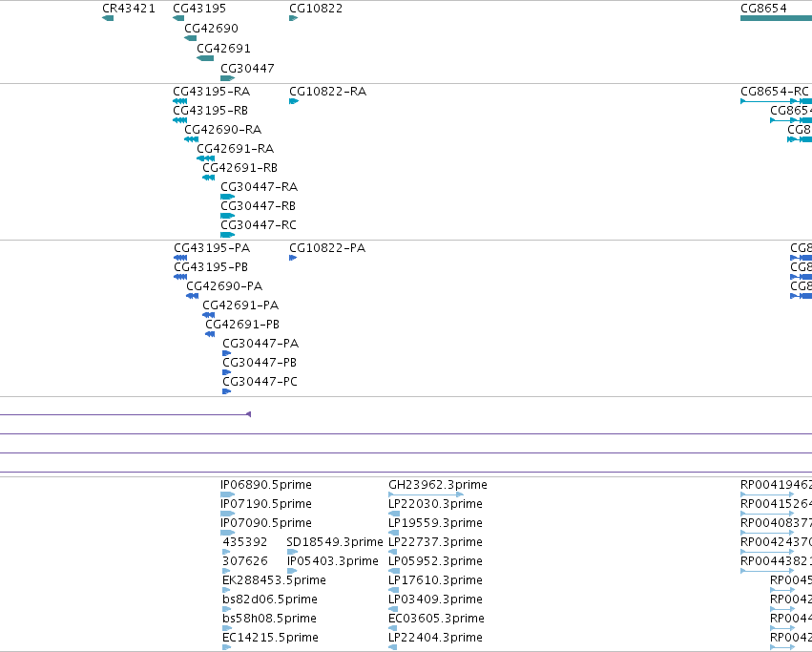Screen dimensions: 812x652
Task: Select the CG30447 gene feature
Action: (x=228, y=78)
